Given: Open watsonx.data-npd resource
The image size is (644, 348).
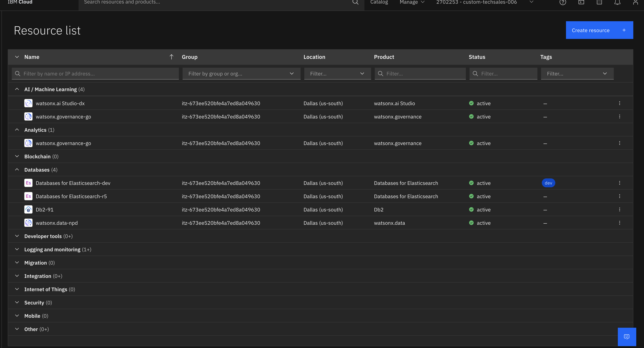Looking at the screenshot, I should click(57, 223).
